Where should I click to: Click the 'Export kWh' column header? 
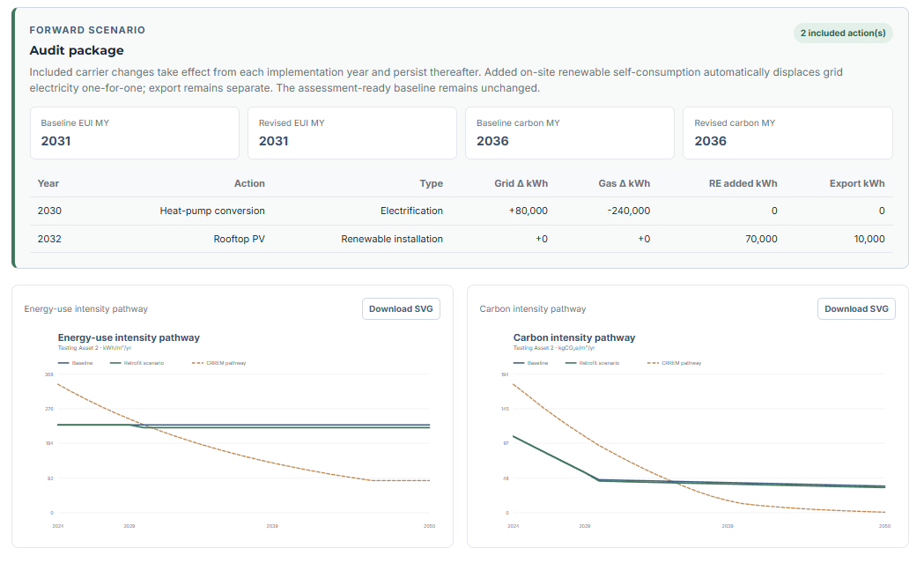tap(857, 183)
